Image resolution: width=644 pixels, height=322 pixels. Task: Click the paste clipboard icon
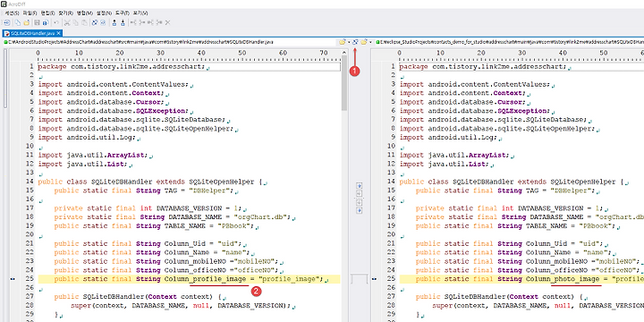[84, 22]
